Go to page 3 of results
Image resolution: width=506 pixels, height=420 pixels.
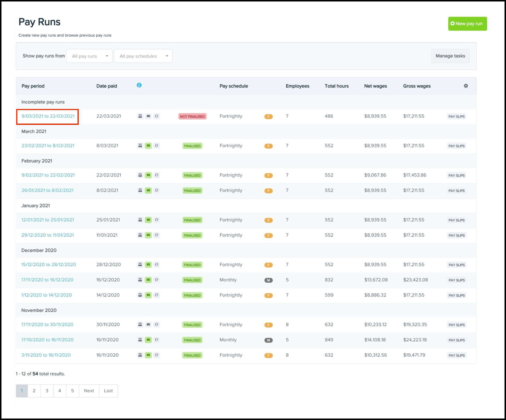[47, 391]
